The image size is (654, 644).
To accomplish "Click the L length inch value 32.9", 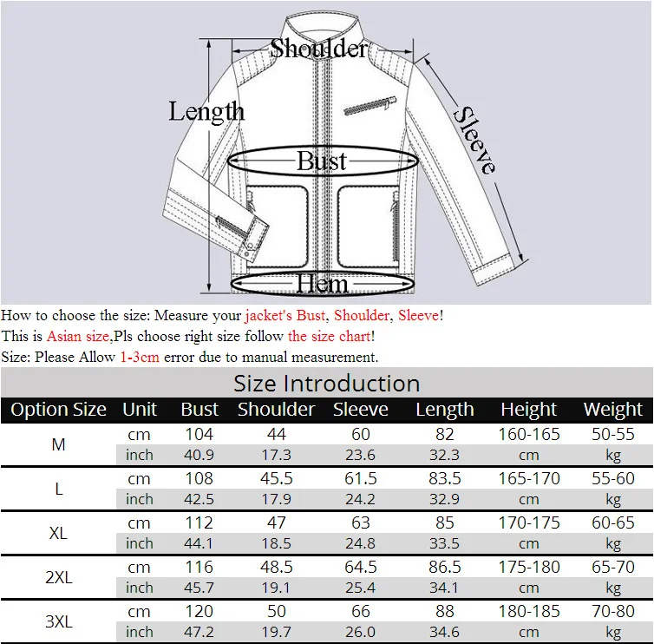I will point(445,499).
